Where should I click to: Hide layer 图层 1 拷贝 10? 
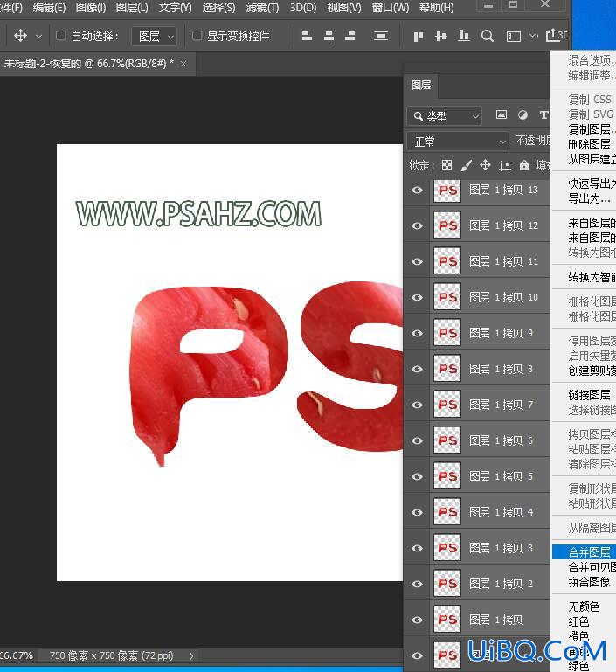[x=418, y=297]
